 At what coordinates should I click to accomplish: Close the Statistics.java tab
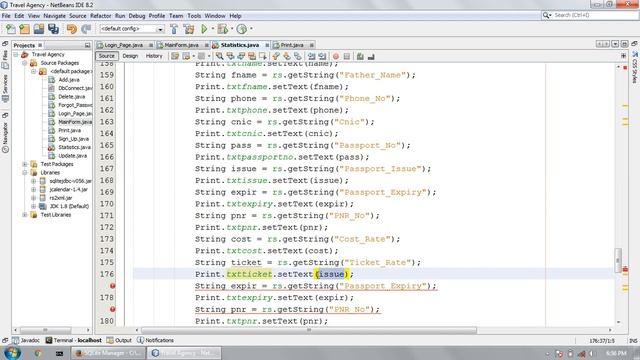[x=267, y=45]
